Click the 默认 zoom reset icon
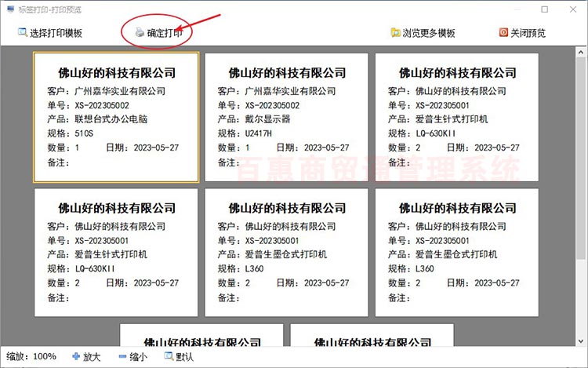 tap(169, 355)
